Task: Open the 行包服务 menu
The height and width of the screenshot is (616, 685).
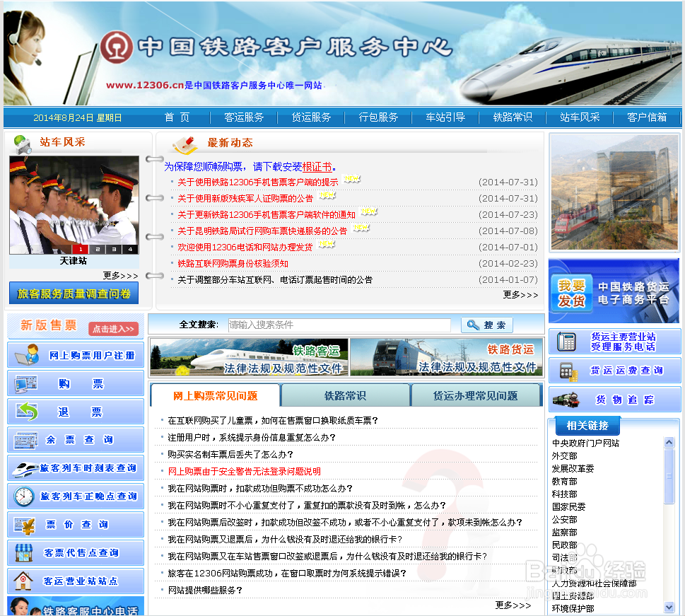Action: (x=378, y=117)
